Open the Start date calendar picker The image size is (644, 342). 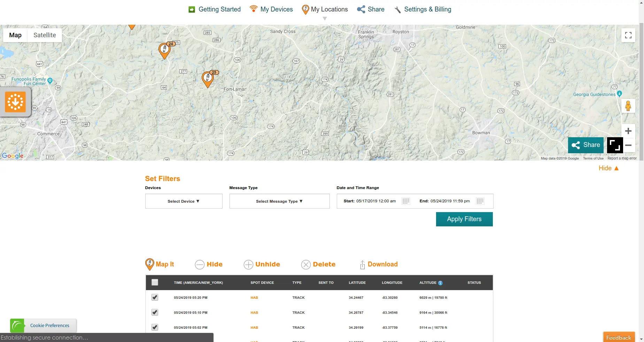[405, 201]
